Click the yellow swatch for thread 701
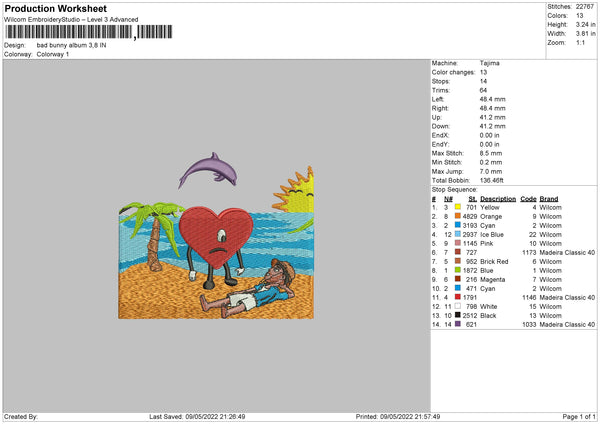Screen dimensions: 600x424 tap(458, 207)
